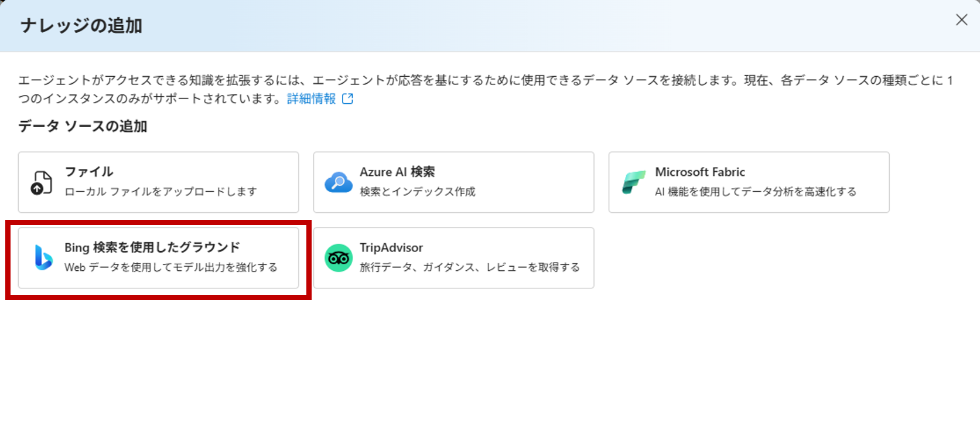Close the ナレッジの追加 dialog
Screen dimensions: 980x432
click(961, 20)
